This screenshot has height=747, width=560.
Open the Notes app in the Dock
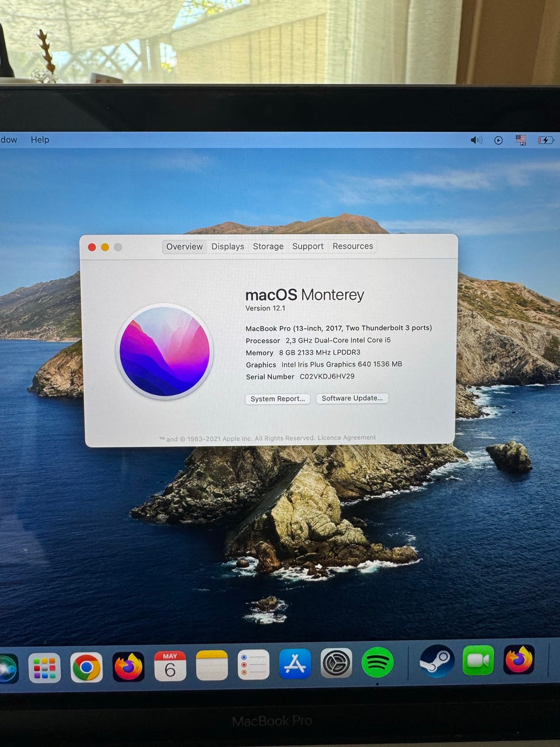(212, 665)
